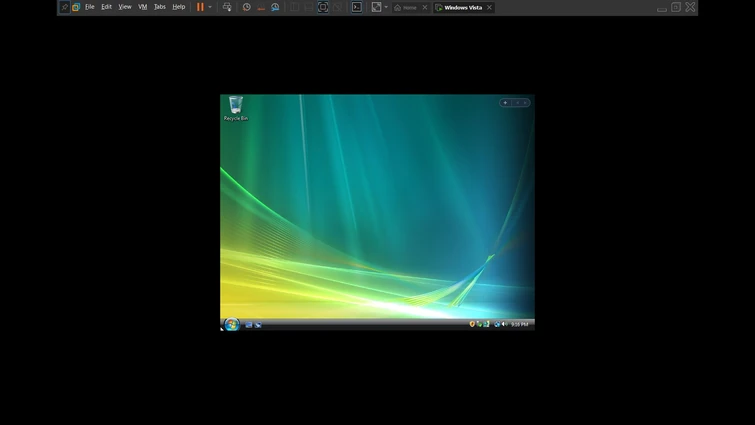The image size is (755, 425).
Task: Pause the virtual machine
Action: pyautogui.click(x=200, y=7)
